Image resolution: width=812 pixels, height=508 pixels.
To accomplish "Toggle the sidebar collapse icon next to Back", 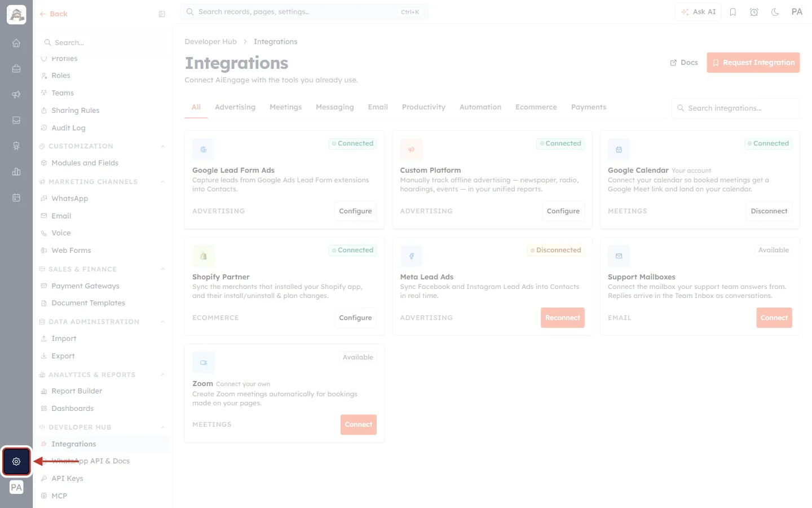I will point(162,14).
